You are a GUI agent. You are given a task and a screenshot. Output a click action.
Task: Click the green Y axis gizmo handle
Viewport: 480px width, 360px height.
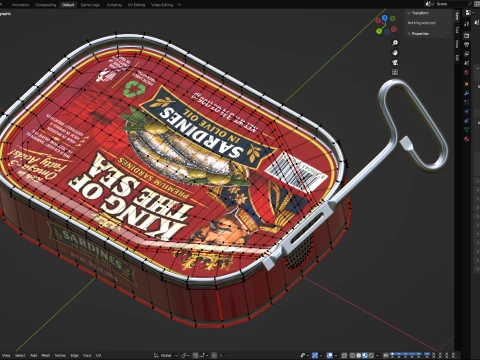pyautogui.click(x=379, y=31)
